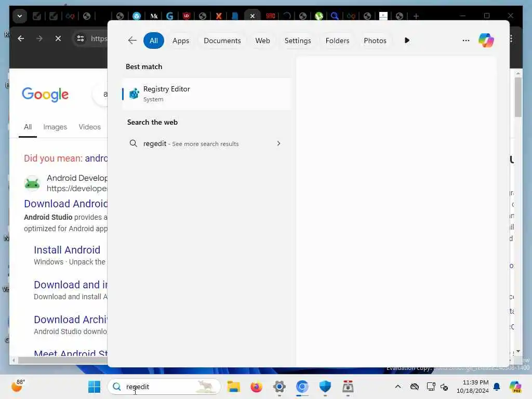Screen dimensions: 532x399
Task: Open Registry Editor best match result
Action: pos(206,94)
